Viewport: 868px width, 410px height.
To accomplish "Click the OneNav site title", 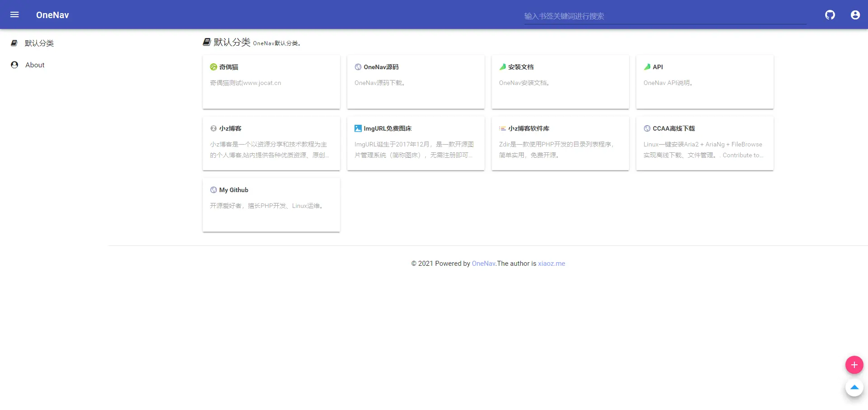I will [52, 15].
